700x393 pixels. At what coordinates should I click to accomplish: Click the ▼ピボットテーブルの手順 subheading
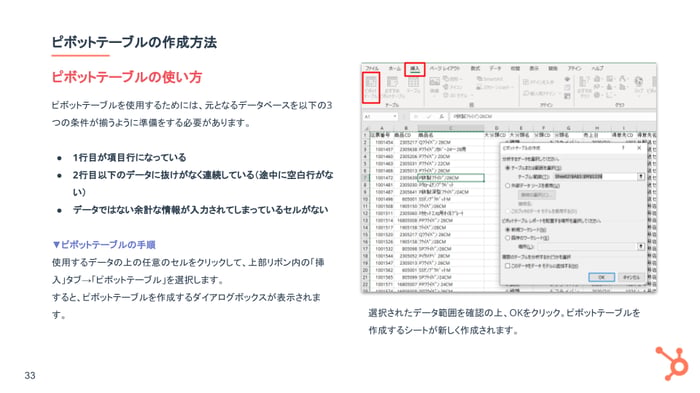point(104,245)
